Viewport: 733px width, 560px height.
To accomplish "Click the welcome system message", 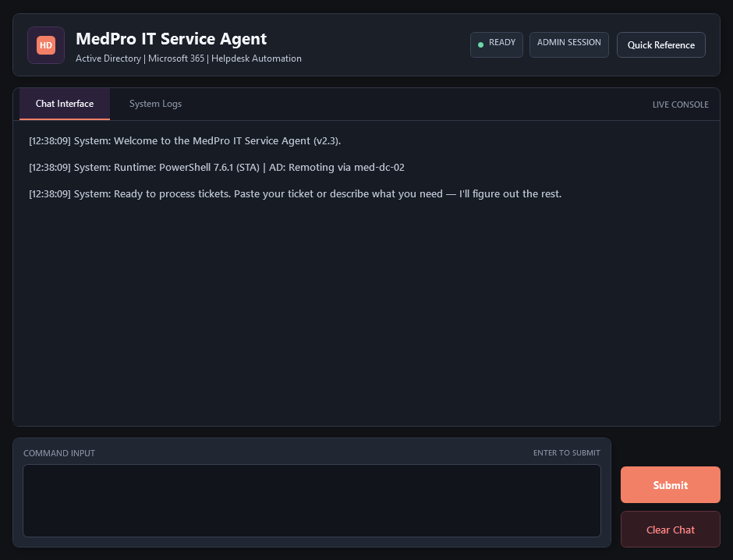I will (186, 141).
